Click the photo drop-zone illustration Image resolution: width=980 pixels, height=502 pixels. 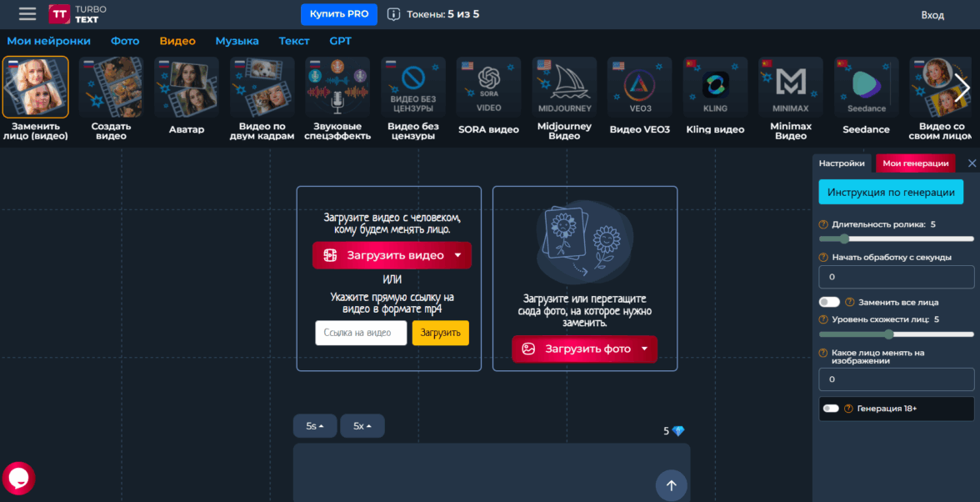584,241
